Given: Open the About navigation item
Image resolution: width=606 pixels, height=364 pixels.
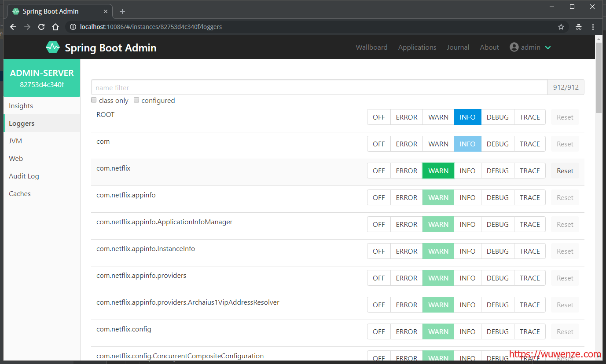Looking at the screenshot, I should coord(489,47).
